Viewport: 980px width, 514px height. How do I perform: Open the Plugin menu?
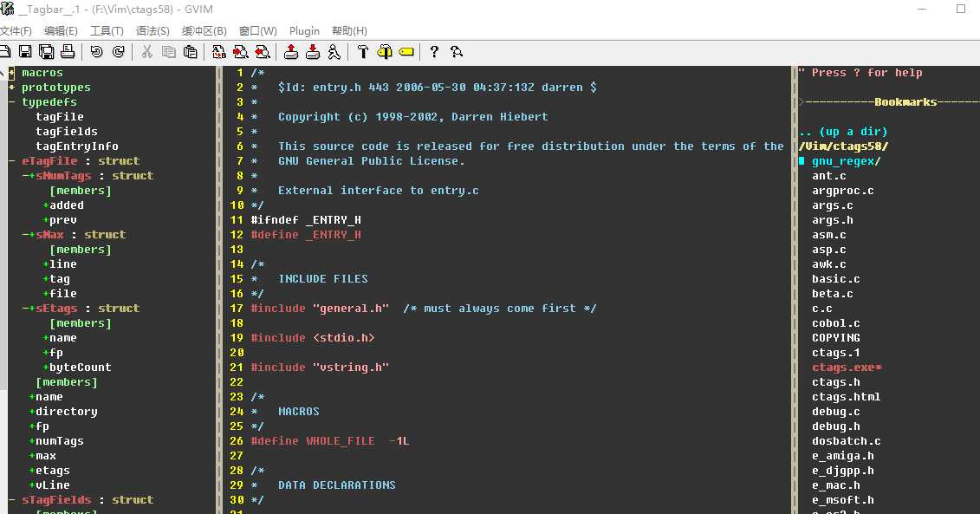[x=304, y=30]
